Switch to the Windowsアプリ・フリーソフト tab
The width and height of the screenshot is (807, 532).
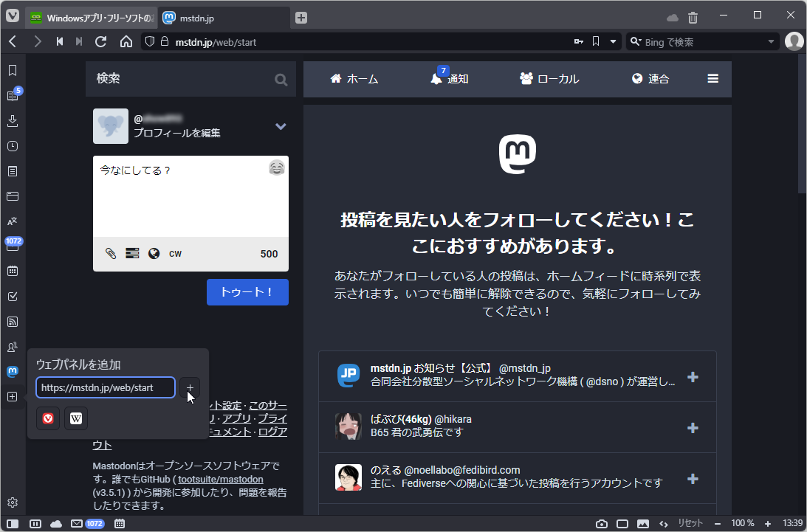(92, 18)
